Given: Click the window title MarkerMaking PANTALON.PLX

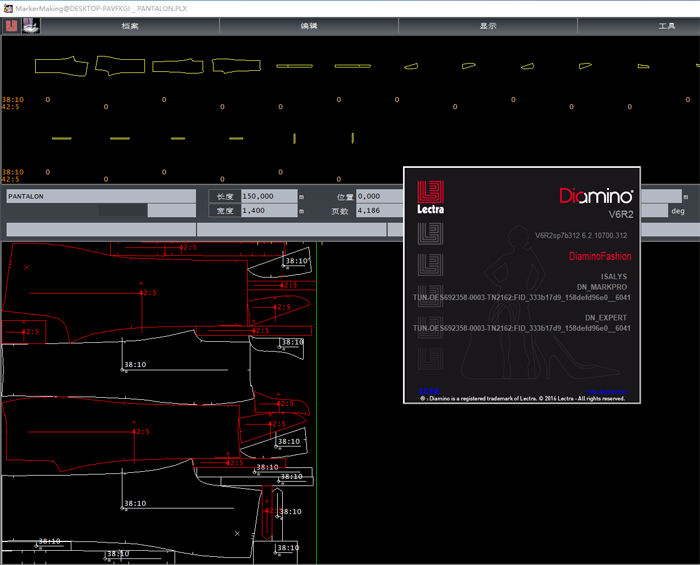Looking at the screenshot, I should (x=101, y=8).
